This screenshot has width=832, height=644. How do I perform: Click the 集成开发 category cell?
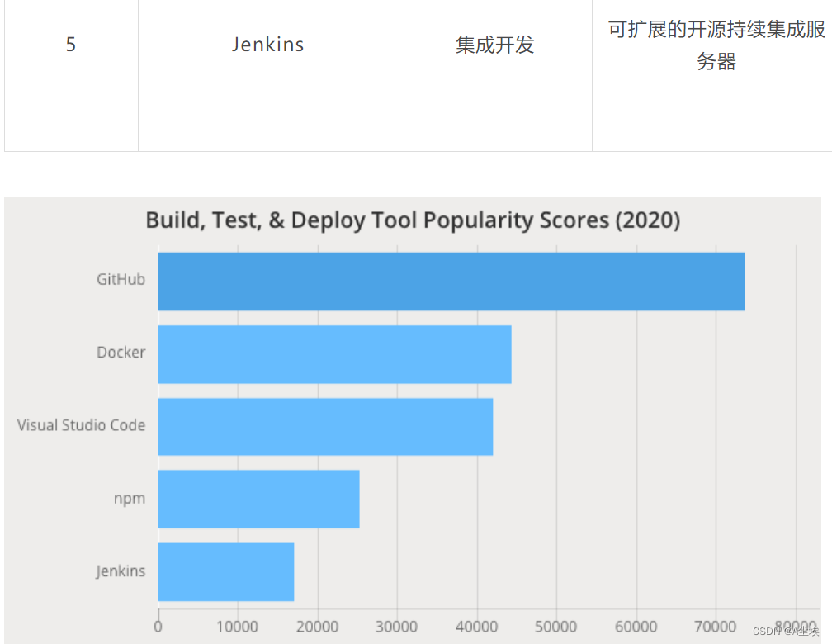[x=495, y=75]
